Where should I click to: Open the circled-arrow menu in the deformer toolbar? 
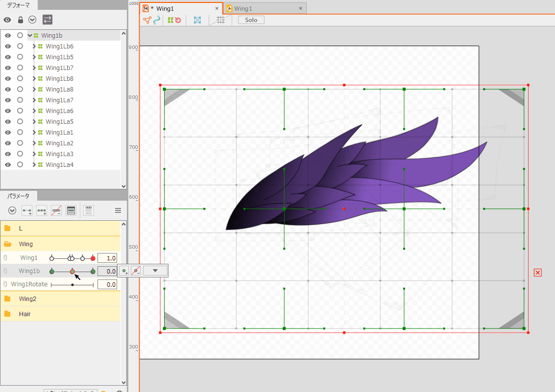point(32,20)
